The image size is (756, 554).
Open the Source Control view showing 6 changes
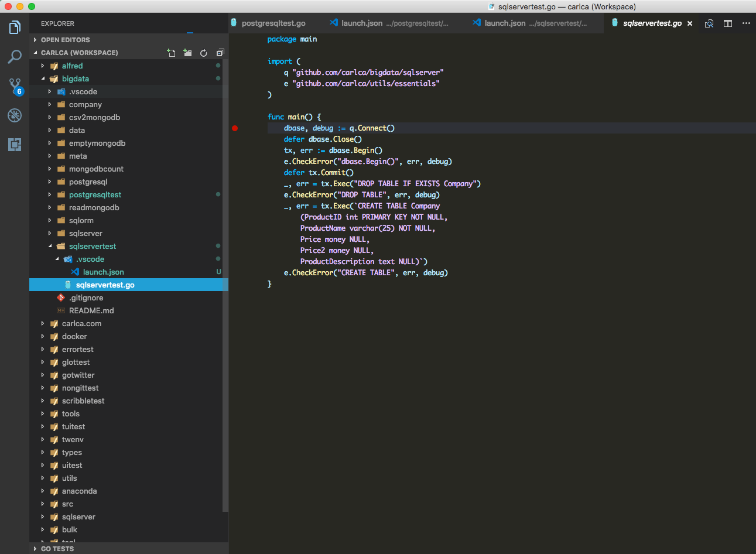(15, 86)
